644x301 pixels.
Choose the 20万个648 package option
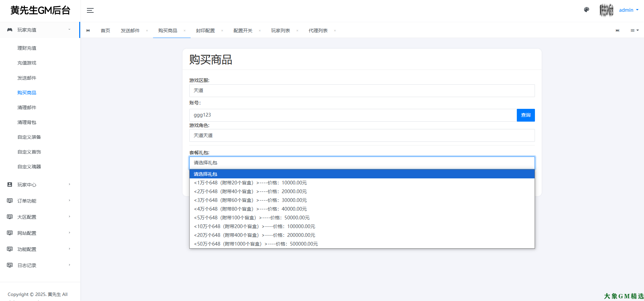pos(362,235)
